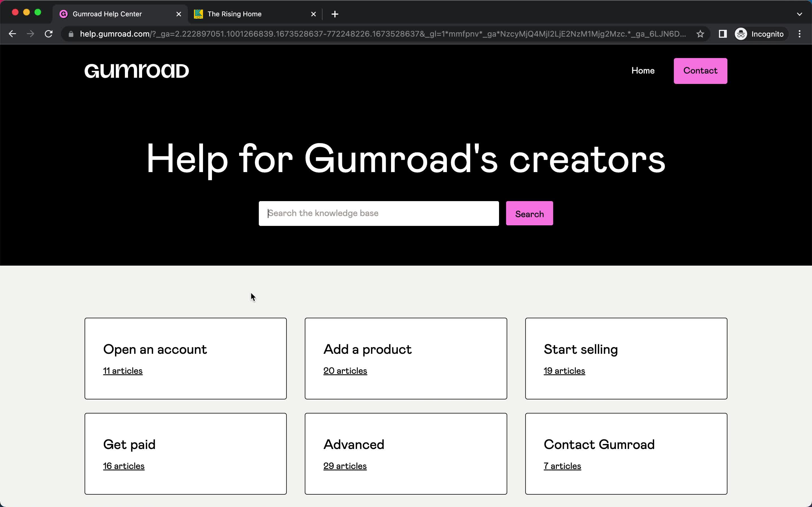812x507 pixels.
Task: Click the search knowledge base input field
Action: 379,213
